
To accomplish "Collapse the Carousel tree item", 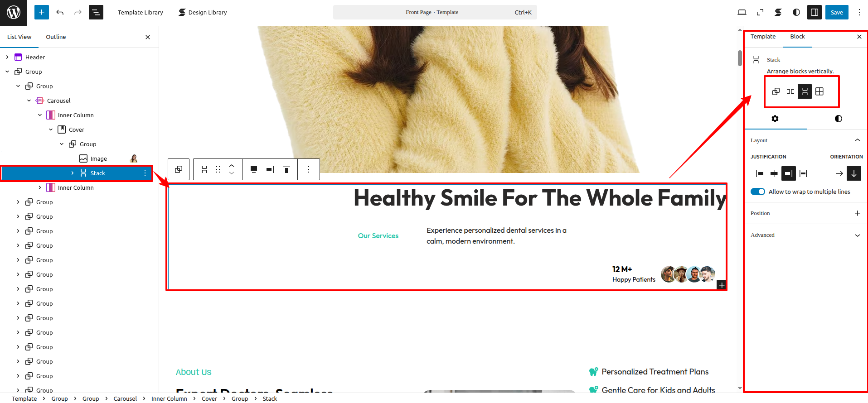I will tap(29, 101).
